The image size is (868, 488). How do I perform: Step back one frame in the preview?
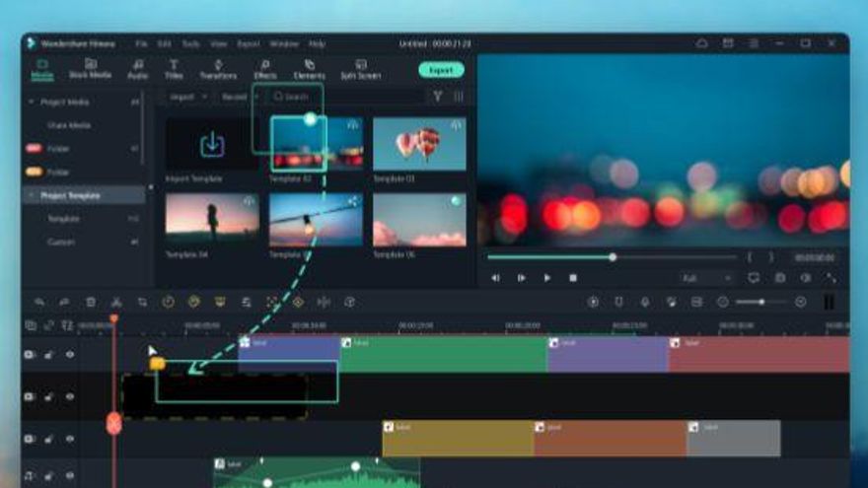[495, 278]
